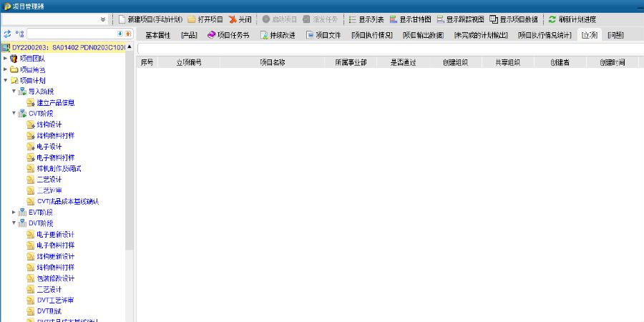Image resolution: width=644 pixels, height=322 pixels.
Task: Click the 创建时间 column header
Action: (612, 62)
